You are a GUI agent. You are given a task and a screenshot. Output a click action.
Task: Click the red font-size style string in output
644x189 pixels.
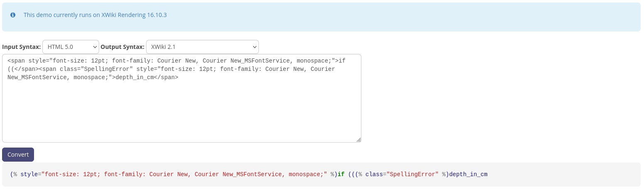click(x=184, y=174)
